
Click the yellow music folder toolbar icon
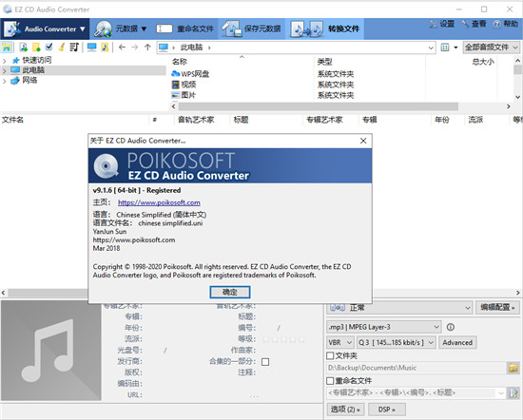coord(105,47)
